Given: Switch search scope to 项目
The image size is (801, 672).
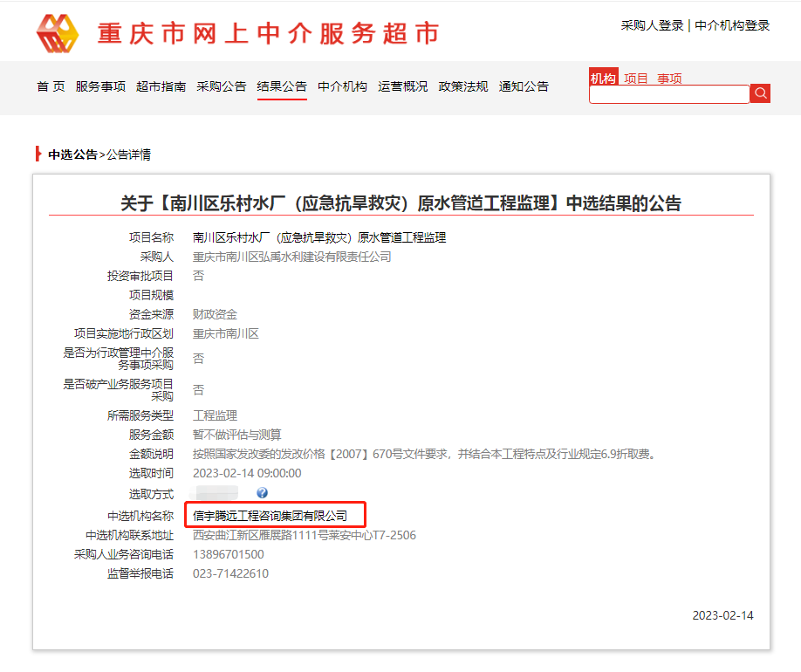Looking at the screenshot, I should [x=635, y=78].
